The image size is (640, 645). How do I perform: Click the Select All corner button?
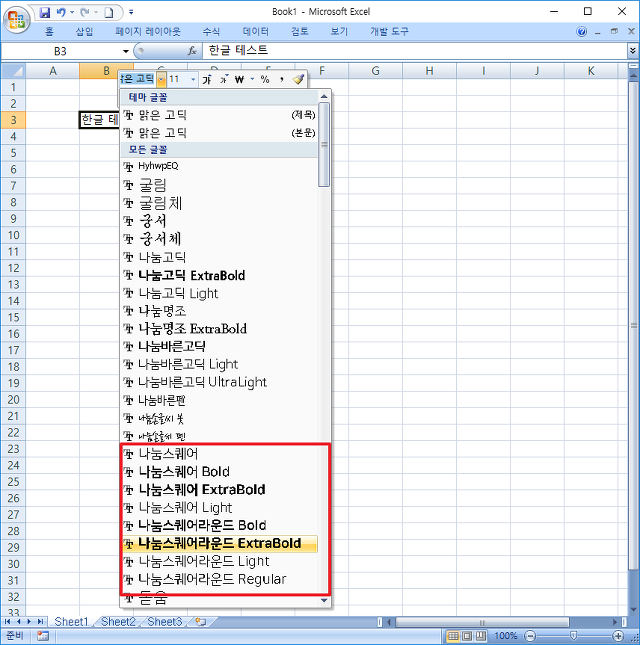pos(13,71)
